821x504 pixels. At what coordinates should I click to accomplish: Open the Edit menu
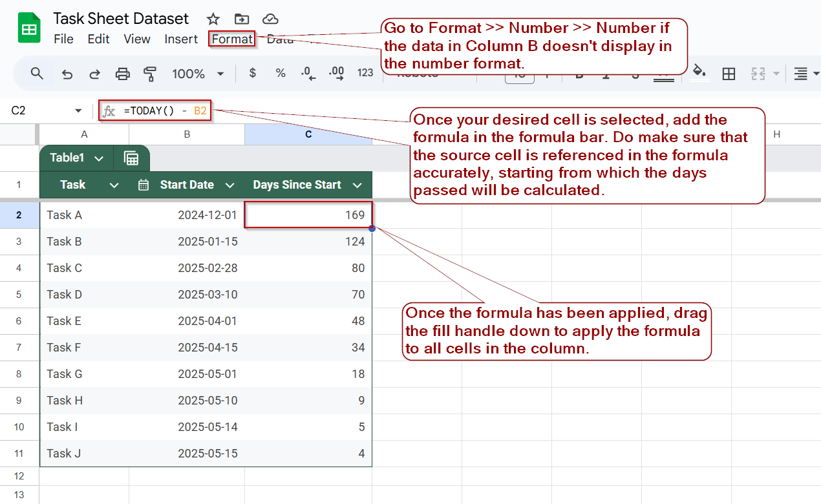(x=98, y=39)
